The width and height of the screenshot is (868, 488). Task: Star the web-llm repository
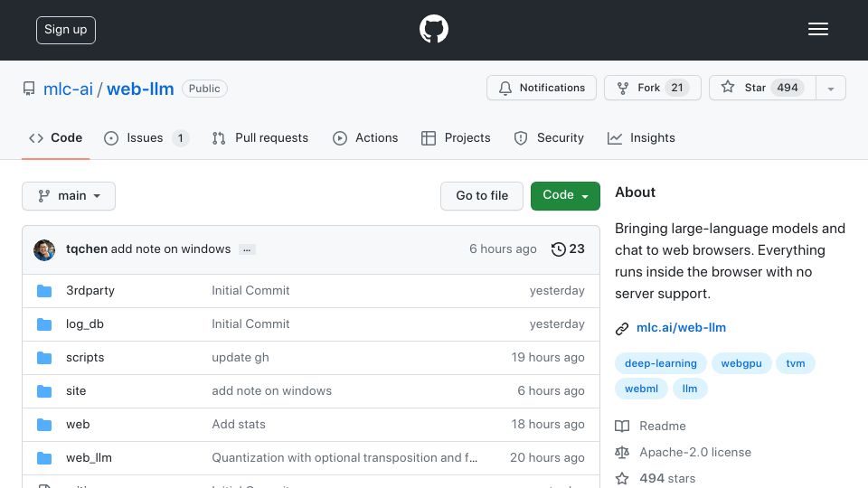click(x=762, y=88)
